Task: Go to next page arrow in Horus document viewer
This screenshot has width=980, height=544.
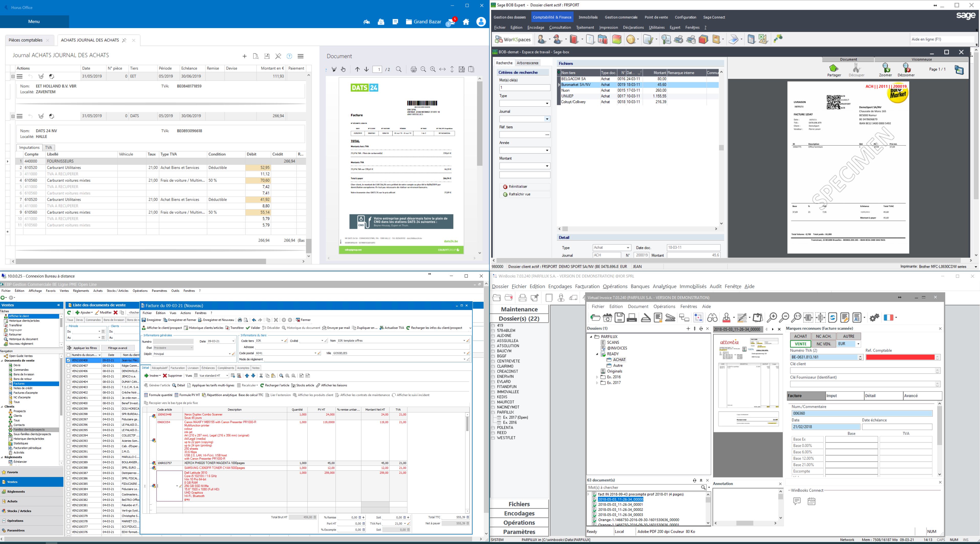Action: coord(366,69)
